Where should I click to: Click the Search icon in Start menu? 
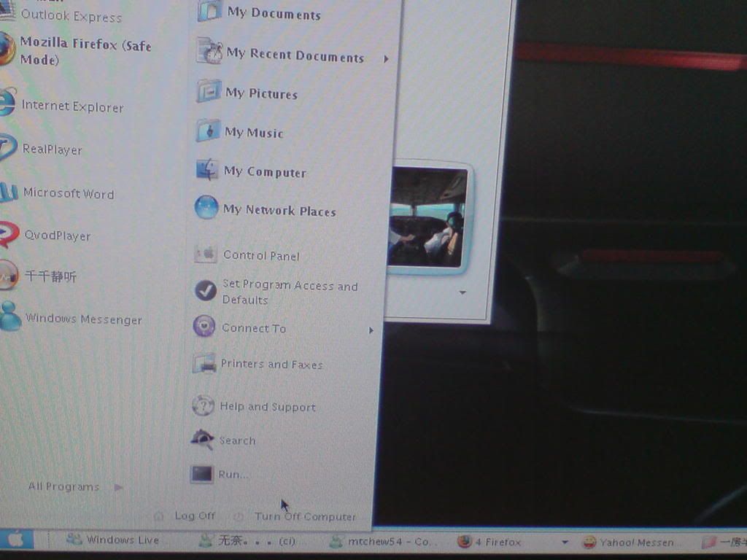[202, 439]
